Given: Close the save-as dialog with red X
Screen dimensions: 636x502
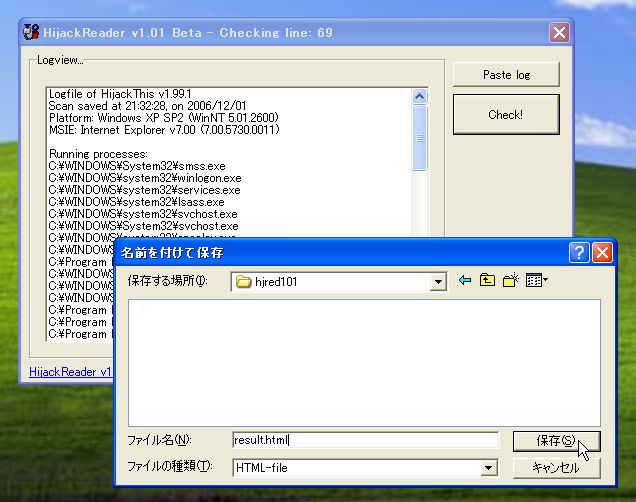Looking at the screenshot, I should point(602,253).
